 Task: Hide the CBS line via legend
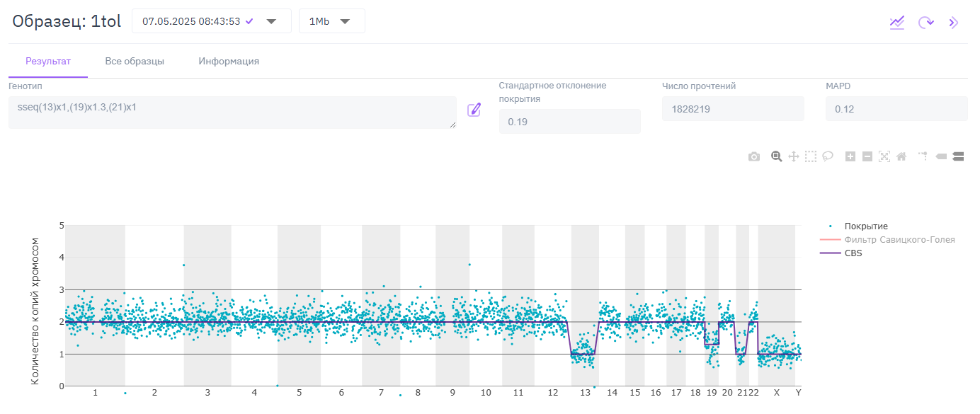click(853, 253)
